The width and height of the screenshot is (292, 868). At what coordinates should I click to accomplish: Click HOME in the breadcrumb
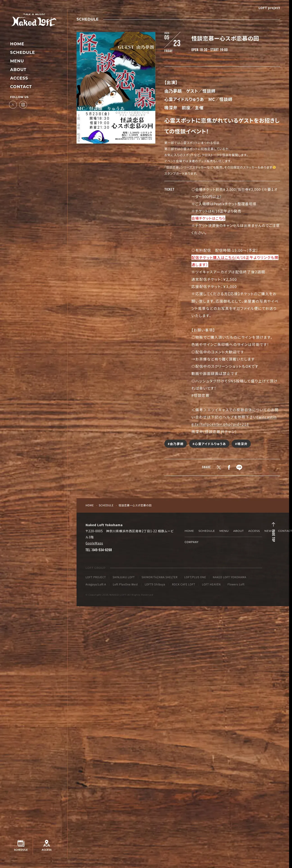90,505
